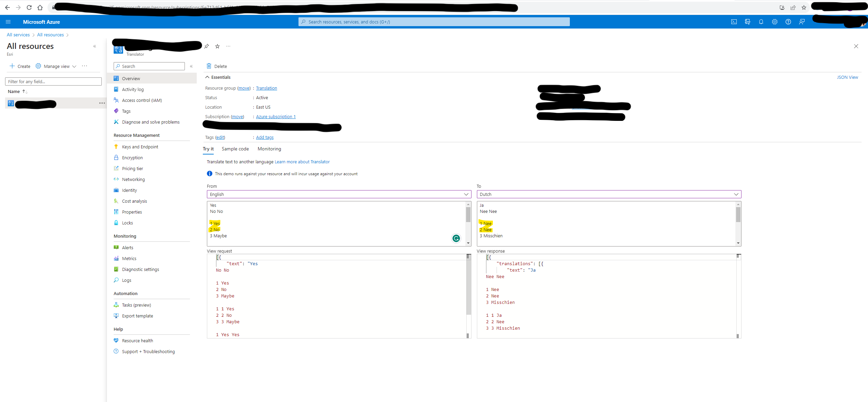
Task: Collapse the All resources panel
Action: [95, 46]
